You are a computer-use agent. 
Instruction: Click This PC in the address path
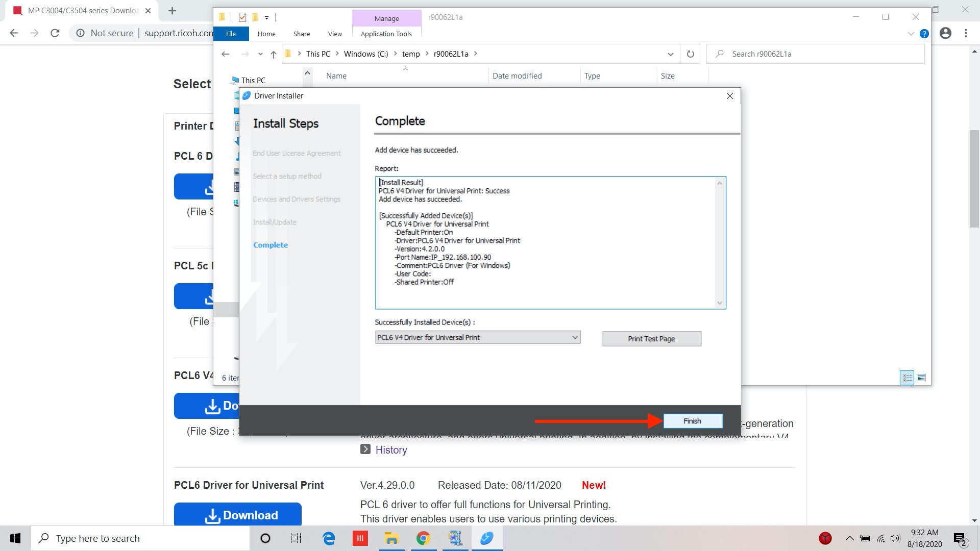click(318, 54)
